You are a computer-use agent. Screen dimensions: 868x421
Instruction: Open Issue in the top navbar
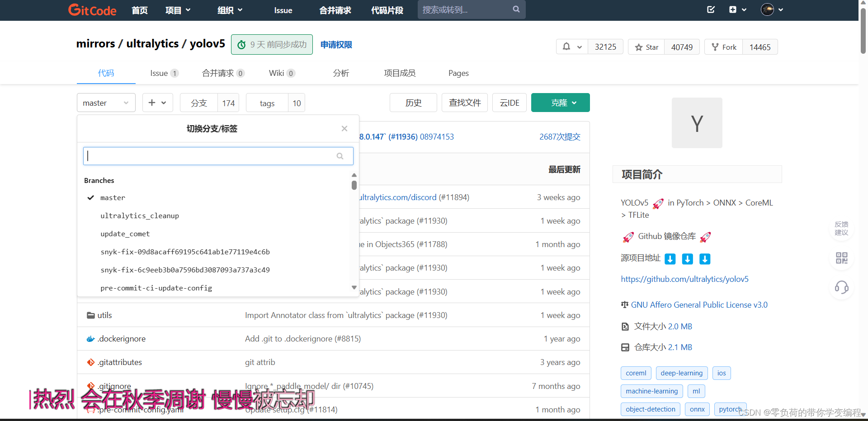pos(283,10)
